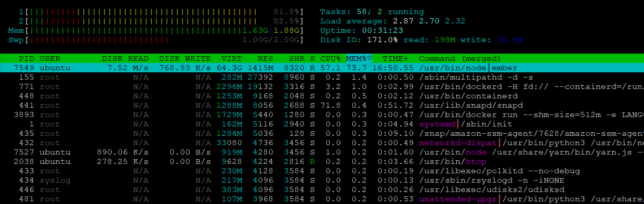Click the Load average 2.87 2.70 2.32 text

pos(392,21)
